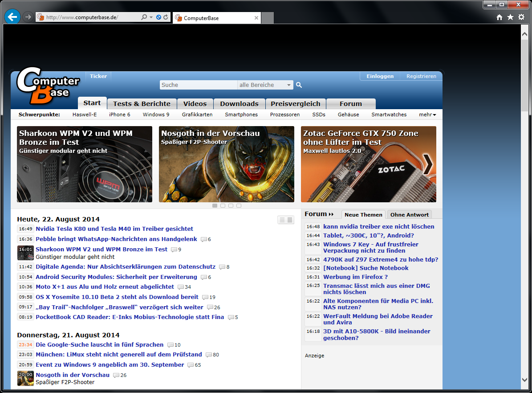Click the compatibility view icon in address bar
Viewport: 532px width, 393px height.
point(158,17)
